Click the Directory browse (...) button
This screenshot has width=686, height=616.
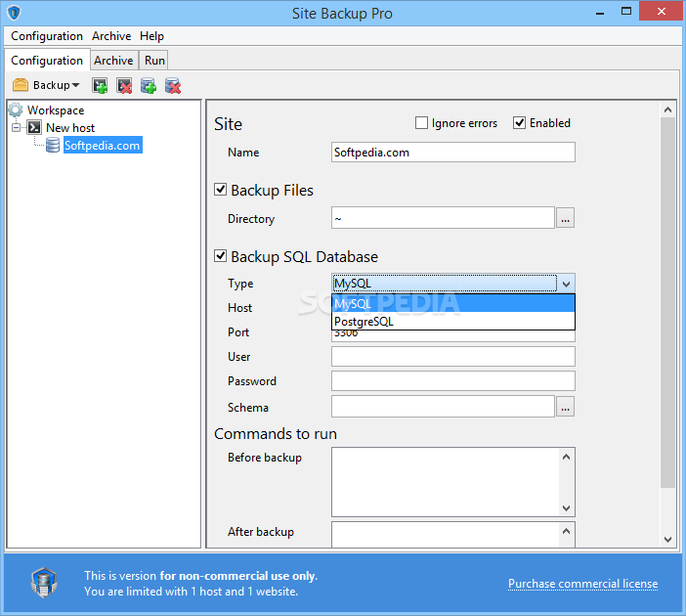point(565,218)
